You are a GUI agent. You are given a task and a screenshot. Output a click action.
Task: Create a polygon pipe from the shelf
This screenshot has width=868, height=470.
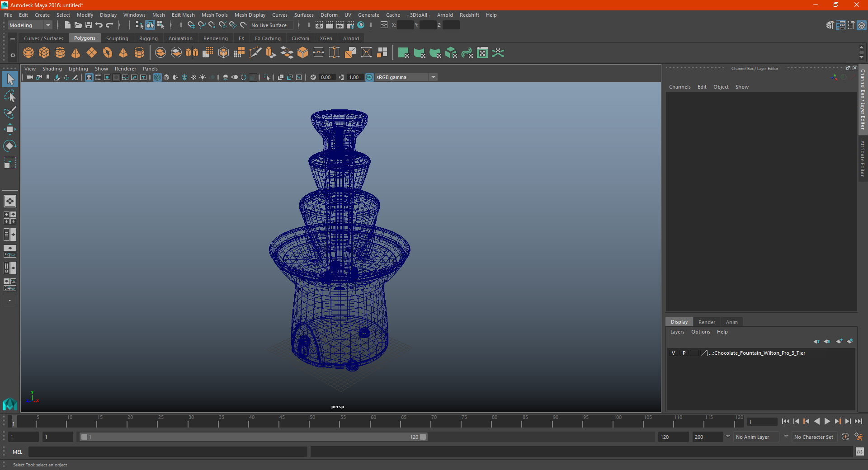(139, 53)
